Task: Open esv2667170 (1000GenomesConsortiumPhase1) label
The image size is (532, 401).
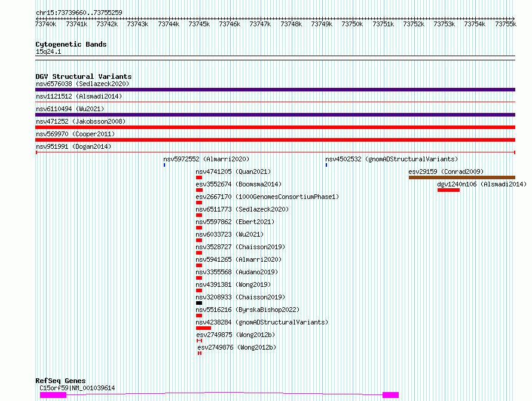Action: [x=267, y=197]
